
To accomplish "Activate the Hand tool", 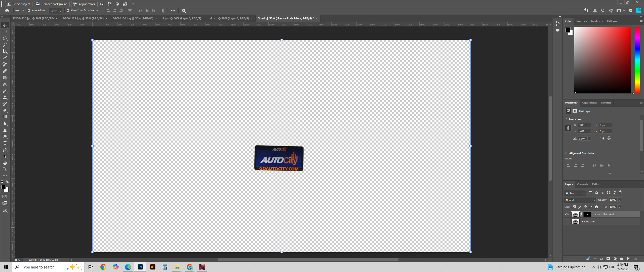I will point(5,163).
